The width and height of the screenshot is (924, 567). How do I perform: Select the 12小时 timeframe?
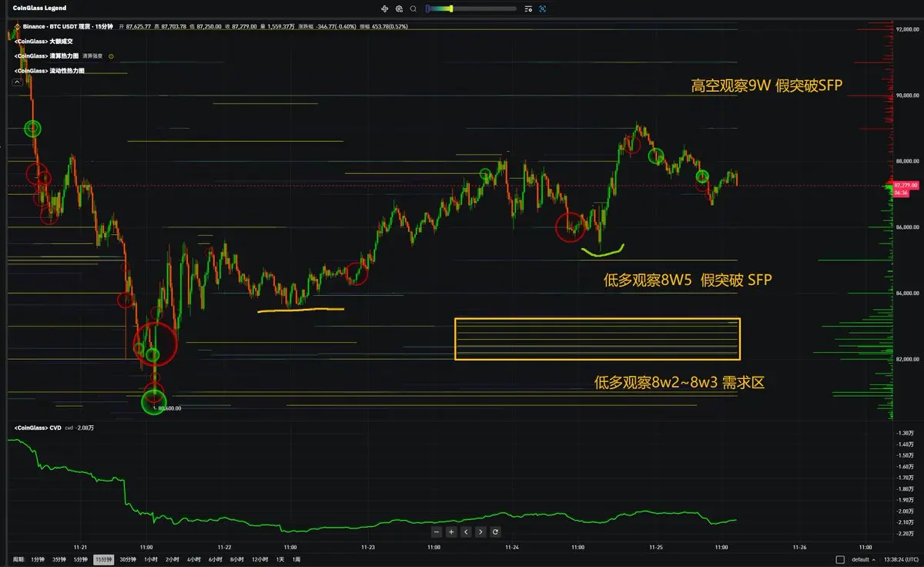click(260, 559)
